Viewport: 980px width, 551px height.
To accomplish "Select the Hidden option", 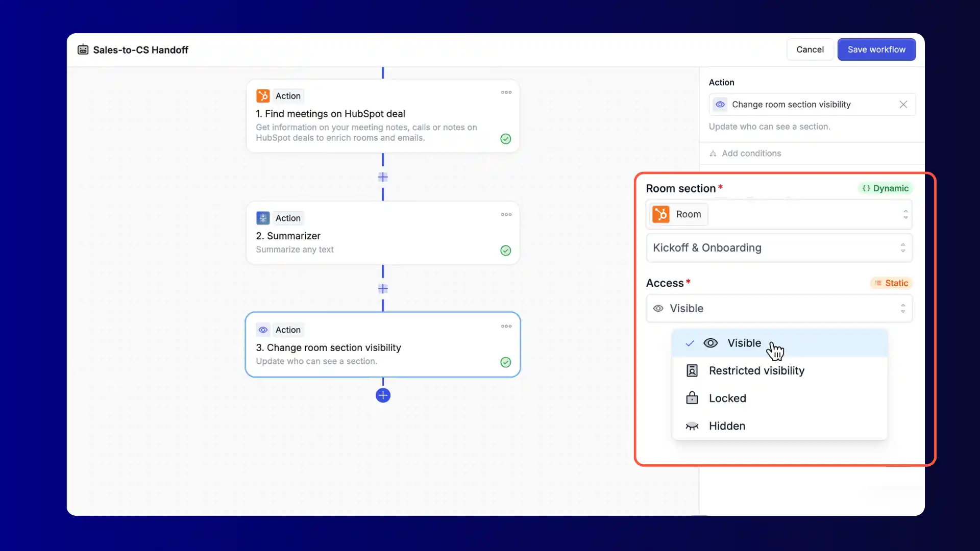I will click(x=727, y=426).
